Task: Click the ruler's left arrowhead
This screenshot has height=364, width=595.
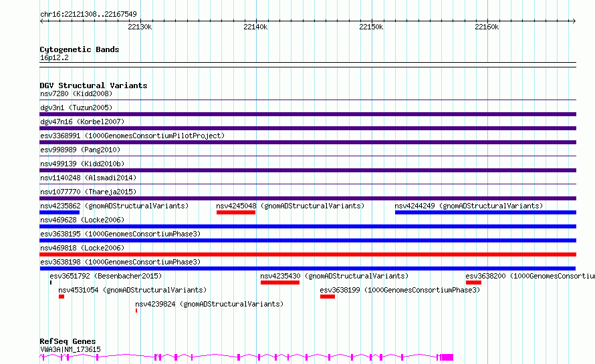Action: (x=42, y=21)
